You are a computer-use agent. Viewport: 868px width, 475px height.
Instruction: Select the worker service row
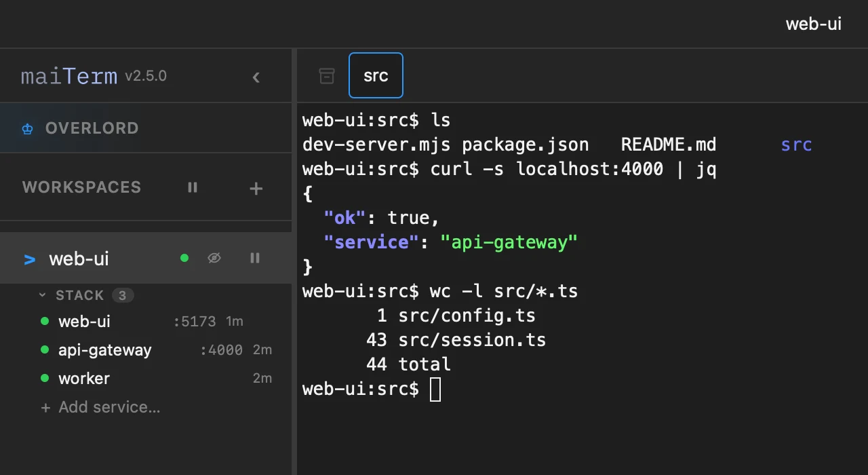[x=146, y=379]
